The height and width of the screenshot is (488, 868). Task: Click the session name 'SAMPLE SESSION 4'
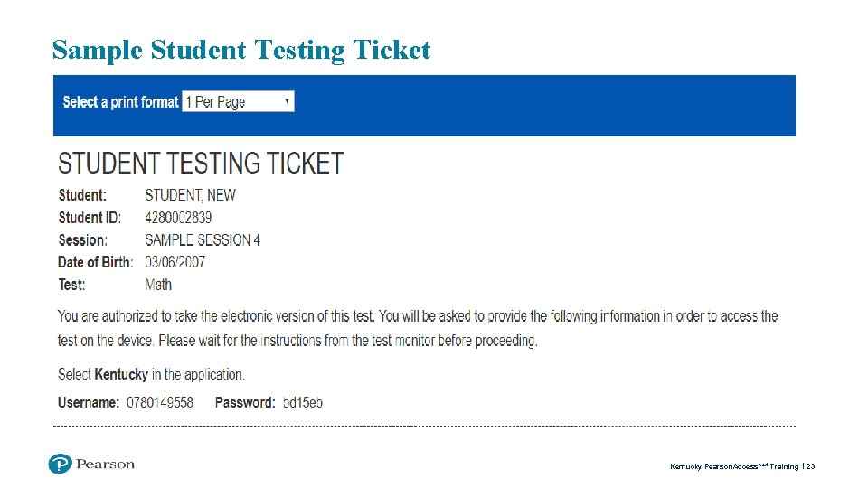203,240
